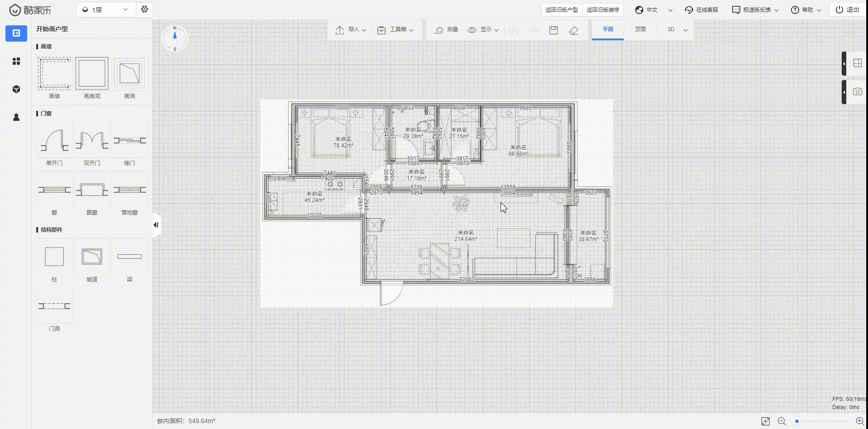868x429 pixels.
Task: Select the room labeled 45.24m²
Action: point(314,197)
